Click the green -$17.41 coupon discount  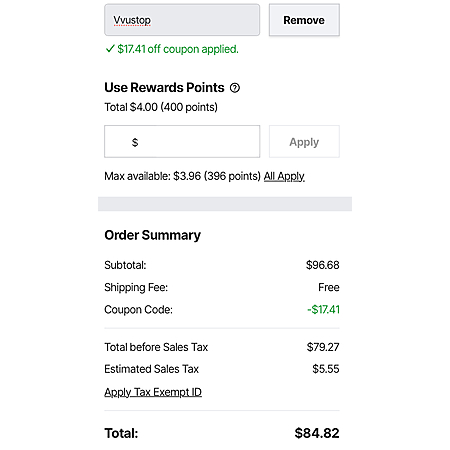coord(323,310)
